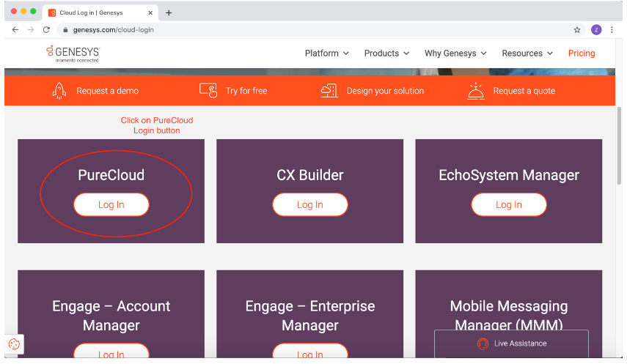Click the Request a quote bell icon
Viewport: 627px width, 364px height.
tap(476, 91)
